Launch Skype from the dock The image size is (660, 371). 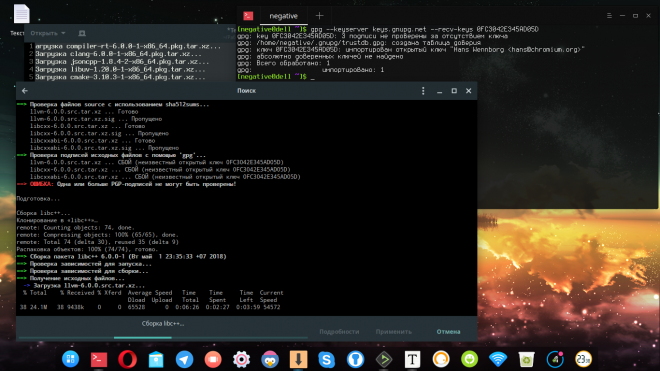point(327,359)
